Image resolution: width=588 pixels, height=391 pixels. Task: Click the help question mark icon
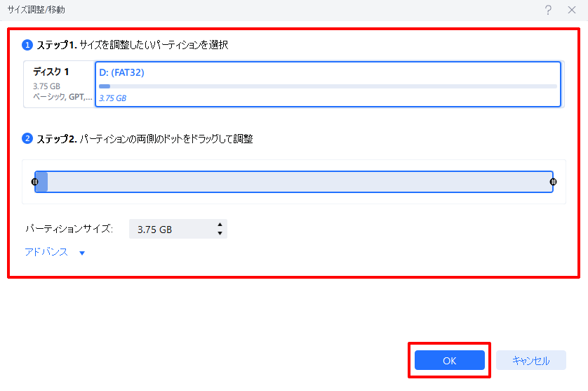tap(548, 10)
